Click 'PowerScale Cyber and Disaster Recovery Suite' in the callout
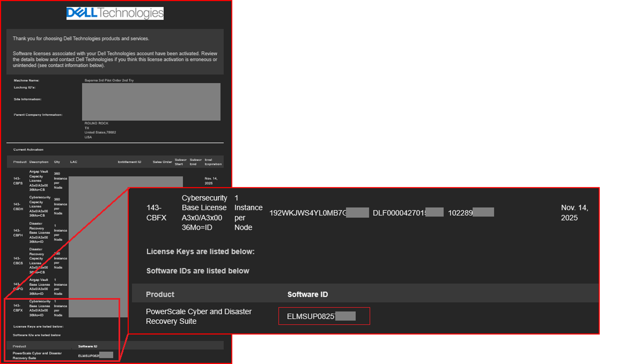 point(199,316)
